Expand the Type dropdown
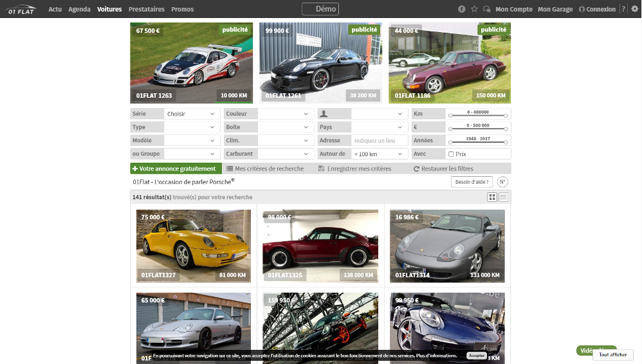642x364 pixels. (x=192, y=127)
